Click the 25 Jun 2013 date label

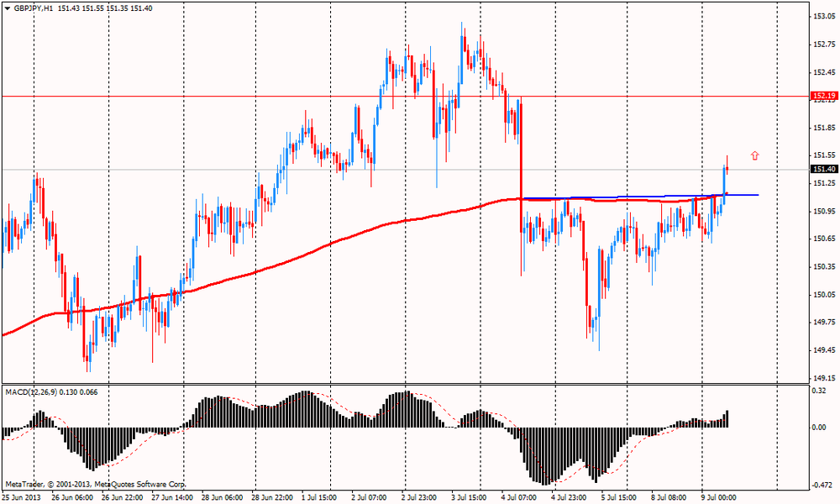[x=20, y=497]
